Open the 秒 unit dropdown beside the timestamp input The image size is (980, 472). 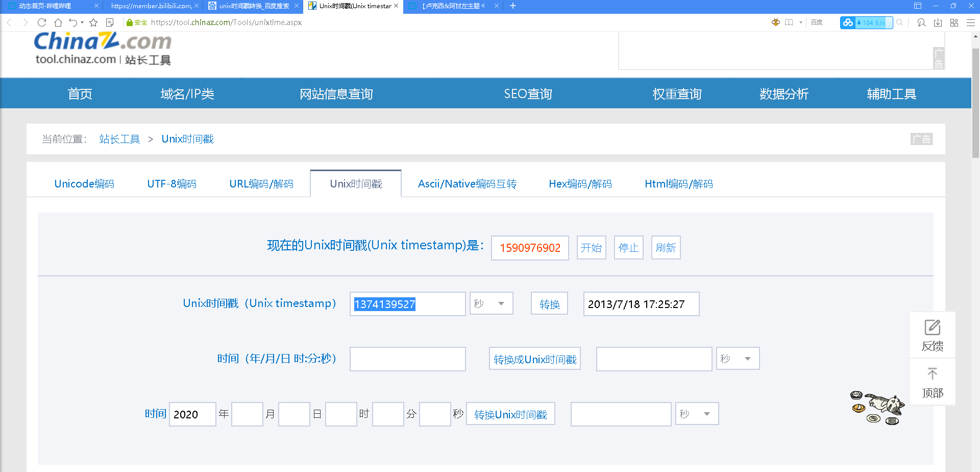(491, 303)
